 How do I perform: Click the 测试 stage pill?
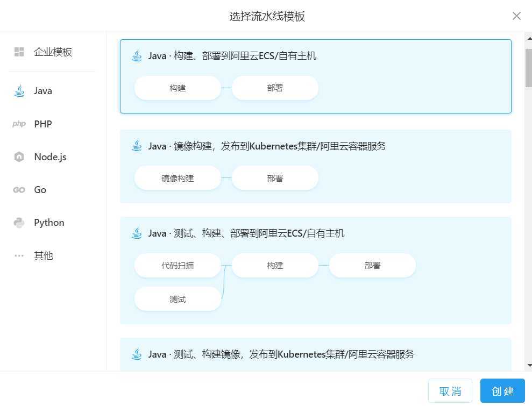(x=178, y=299)
